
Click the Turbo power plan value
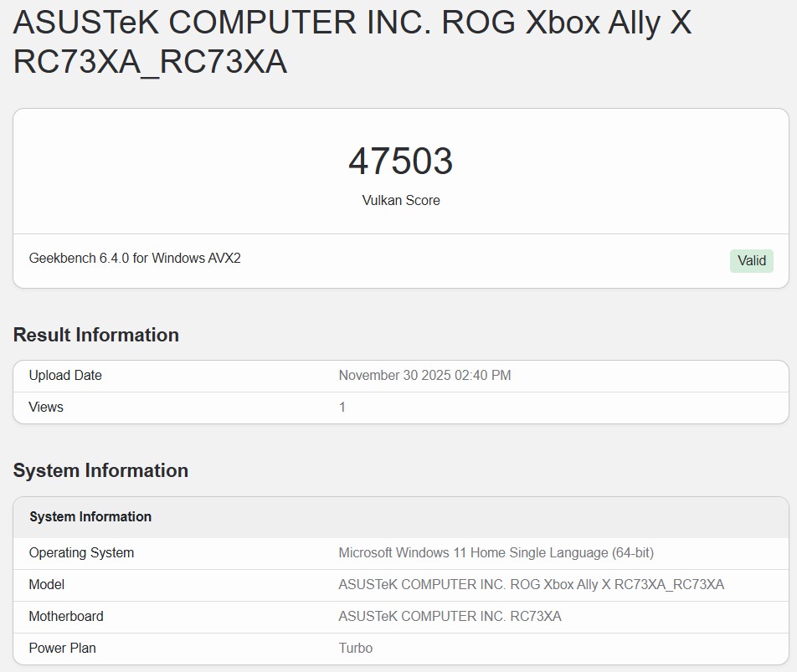pyautogui.click(x=356, y=648)
